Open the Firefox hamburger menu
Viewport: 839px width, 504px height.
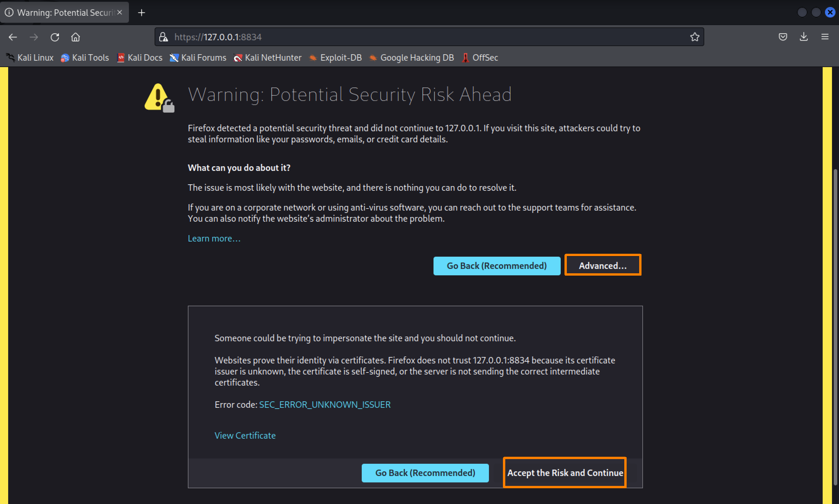point(825,37)
